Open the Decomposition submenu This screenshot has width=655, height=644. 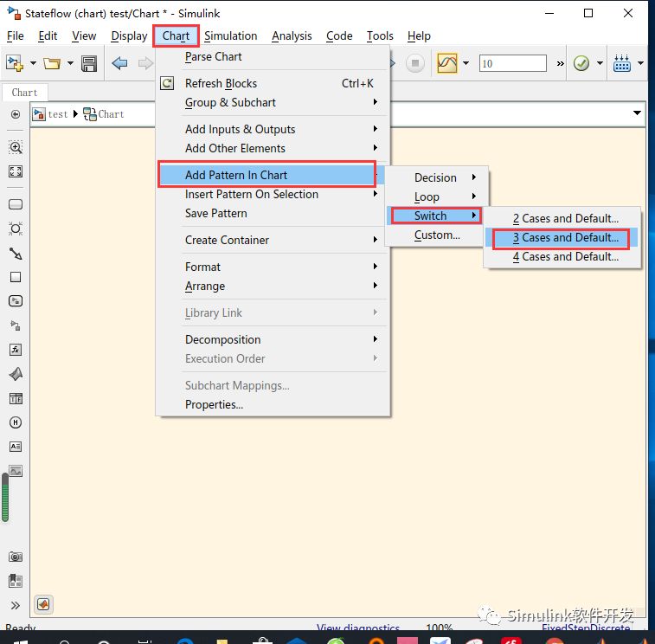pos(273,339)
